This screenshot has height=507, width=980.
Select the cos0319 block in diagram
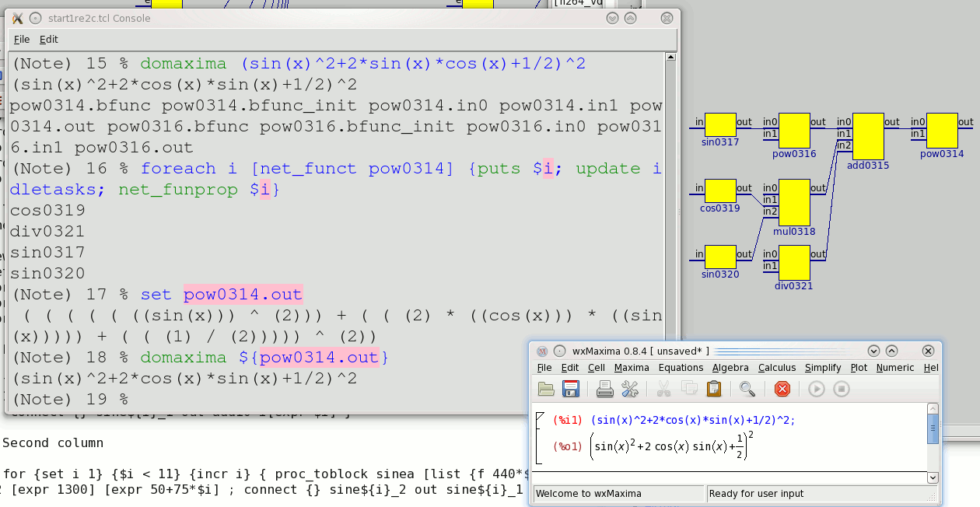point(720,191)
